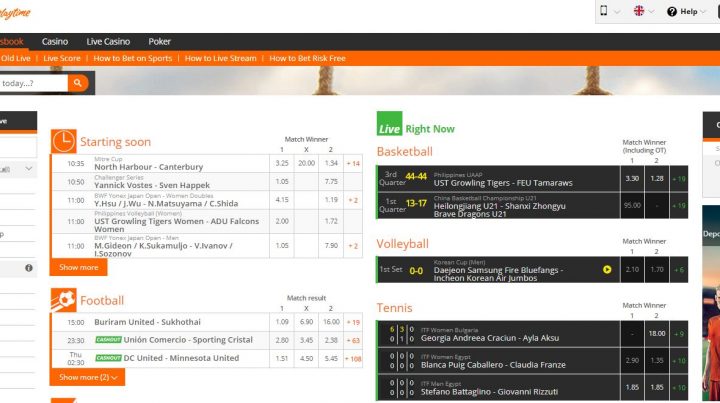Image resolution: width=720 pixels, height=403 pixels.
Task: Select odds 1.34 for Canterbury
Action: (331, 163)
